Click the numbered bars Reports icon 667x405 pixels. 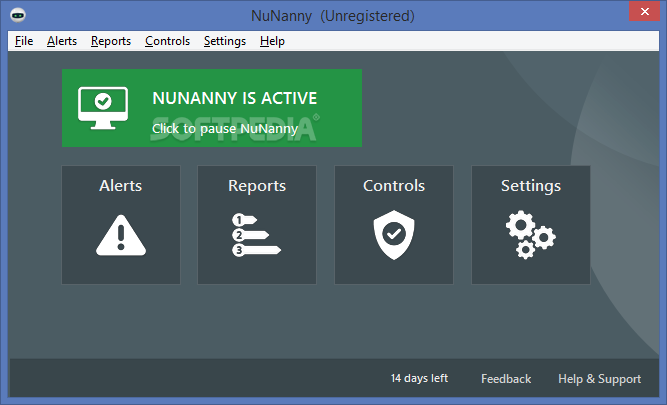pyautogui.click(x=257, y=235)
